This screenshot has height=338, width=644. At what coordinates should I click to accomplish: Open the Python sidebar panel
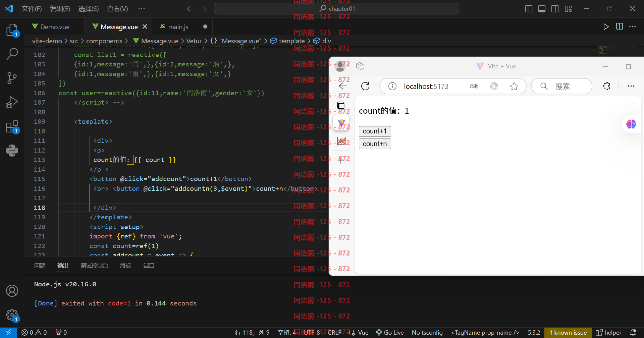(x=12, y=151)
